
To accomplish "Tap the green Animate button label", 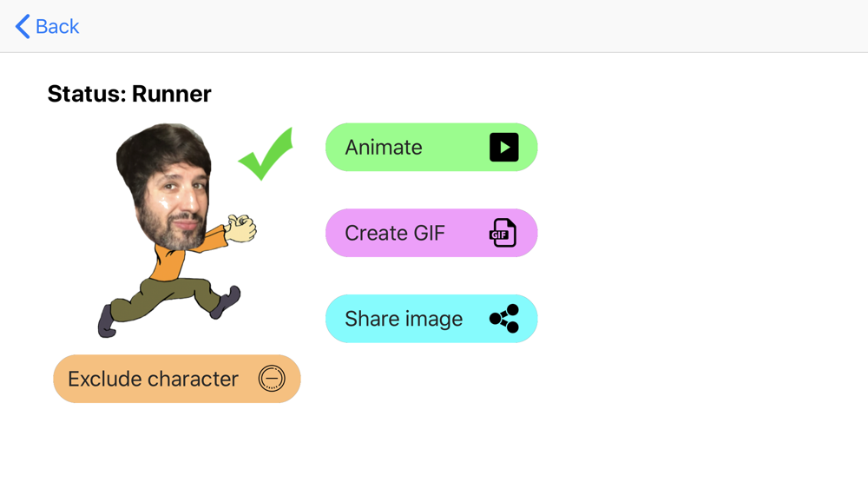I will tap(384, 148).
